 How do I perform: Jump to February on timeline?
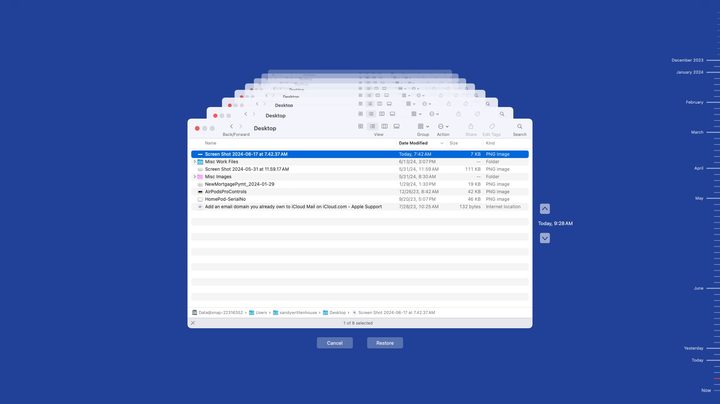tap(694, 102)
